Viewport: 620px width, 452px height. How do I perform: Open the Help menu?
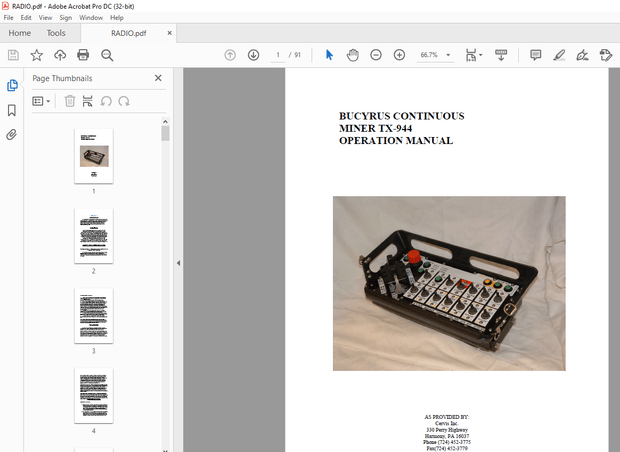(117, 18)
